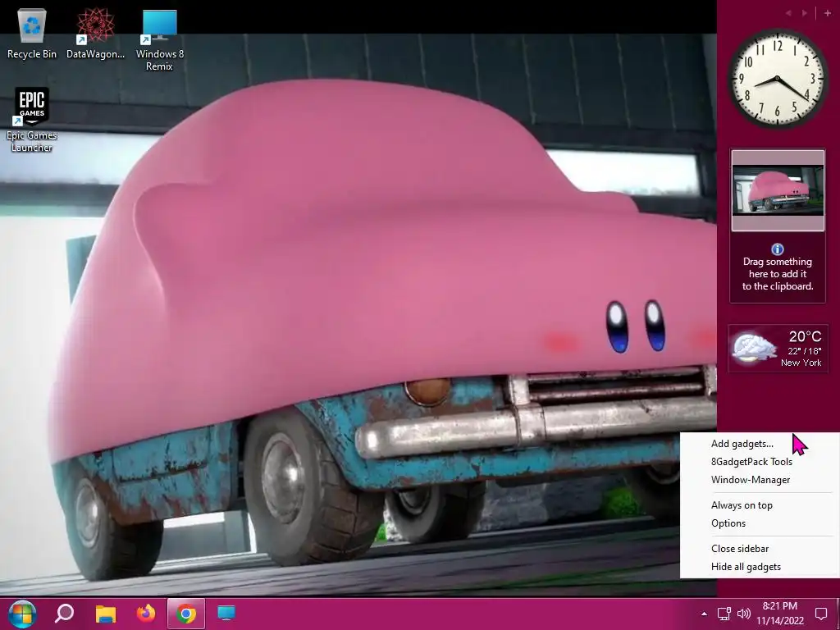Open the monitor app in taskbar
The image size is (840, 630).
pos(226,614)
